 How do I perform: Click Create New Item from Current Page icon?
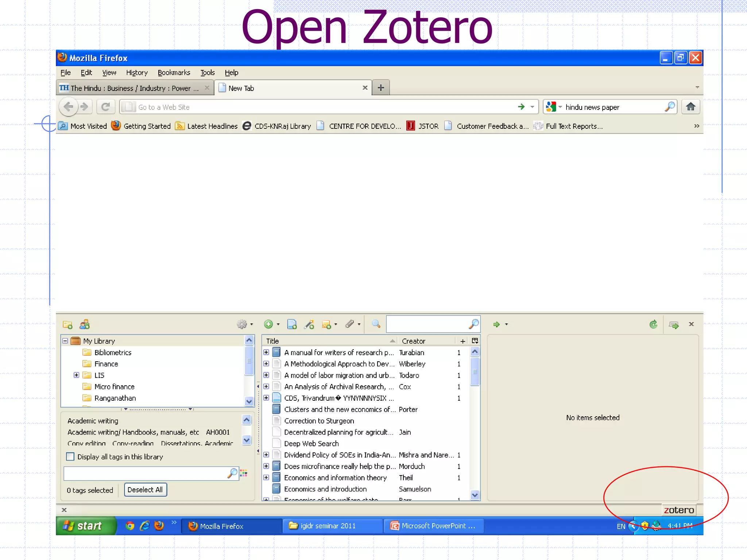pyautogui.click(x=292, y=324)
